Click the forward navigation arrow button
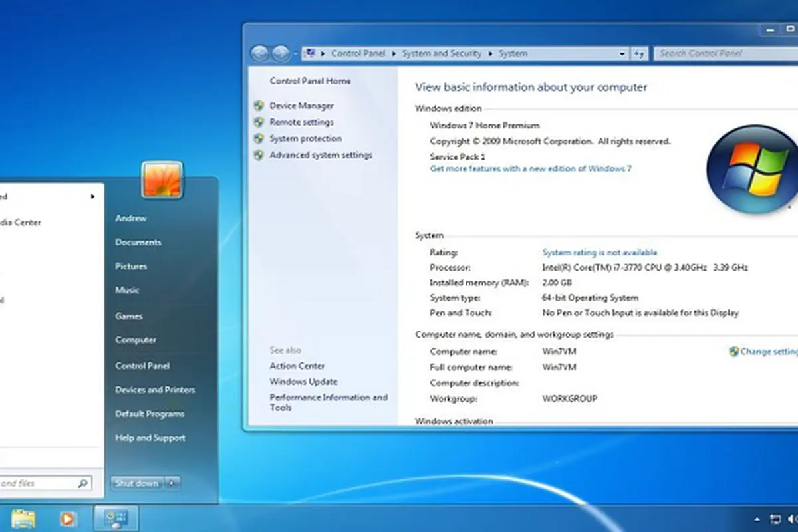This screenshot has height=532, width=798. click(281, 53)
